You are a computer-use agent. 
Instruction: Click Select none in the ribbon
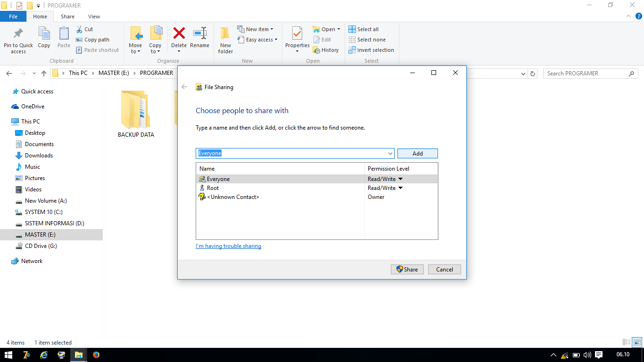click(367, 40)
